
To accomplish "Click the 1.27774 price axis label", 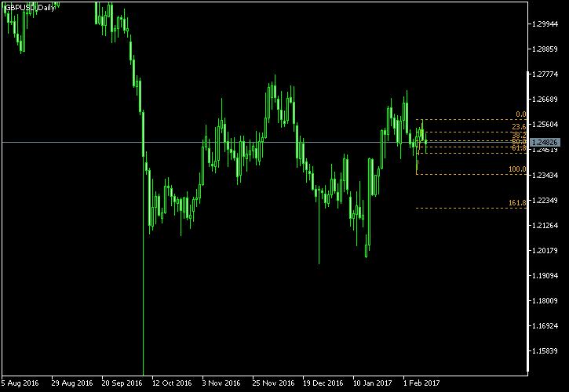I will click(x=545, y=74).
